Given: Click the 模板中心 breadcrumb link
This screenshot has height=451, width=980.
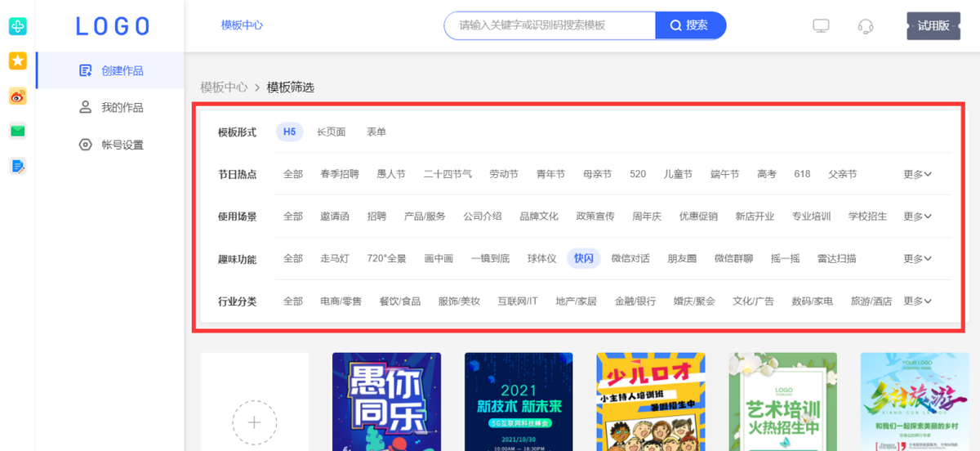Looking at the screenshot, I should coord(224,87).
